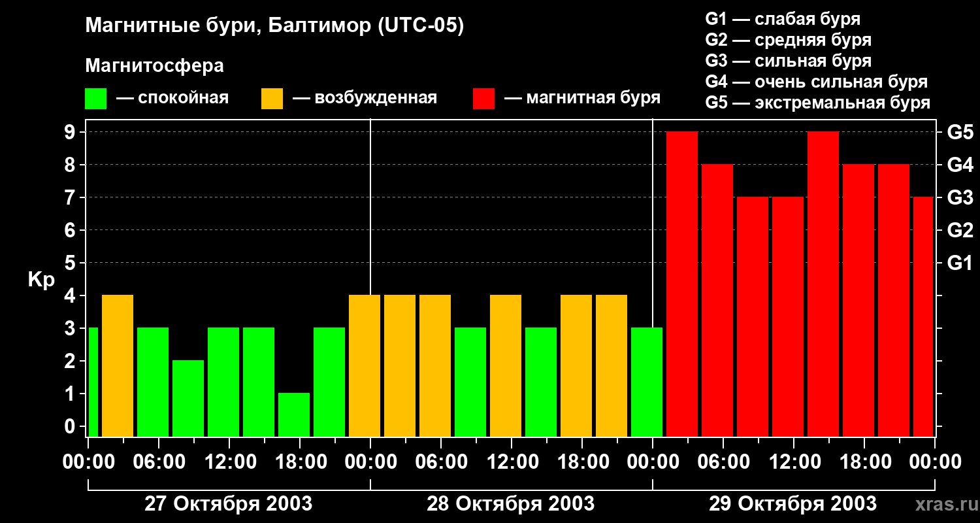
Task: Click the '18:00' time label for 29 Октября
Action: [864, 462]
